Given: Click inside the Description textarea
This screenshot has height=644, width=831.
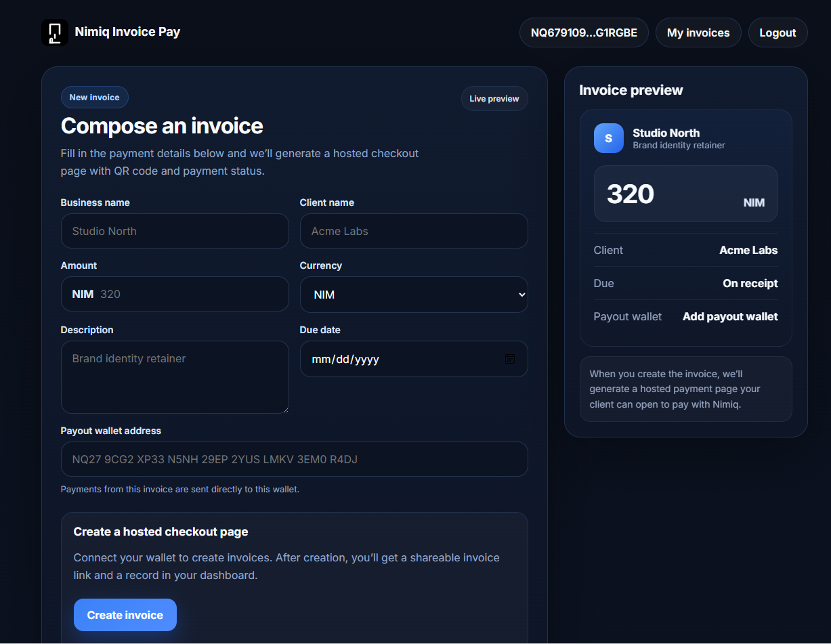Looking at the screenshot, I should (175, 377).
